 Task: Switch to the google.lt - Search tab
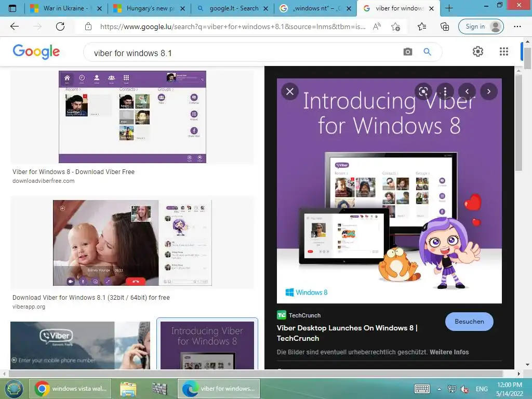233,8
